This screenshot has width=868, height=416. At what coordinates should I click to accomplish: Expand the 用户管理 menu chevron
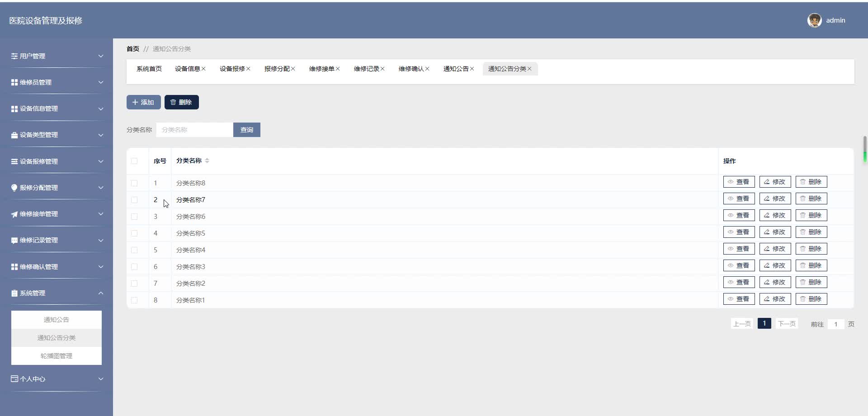pyautogui.click(x=101, y=56)
